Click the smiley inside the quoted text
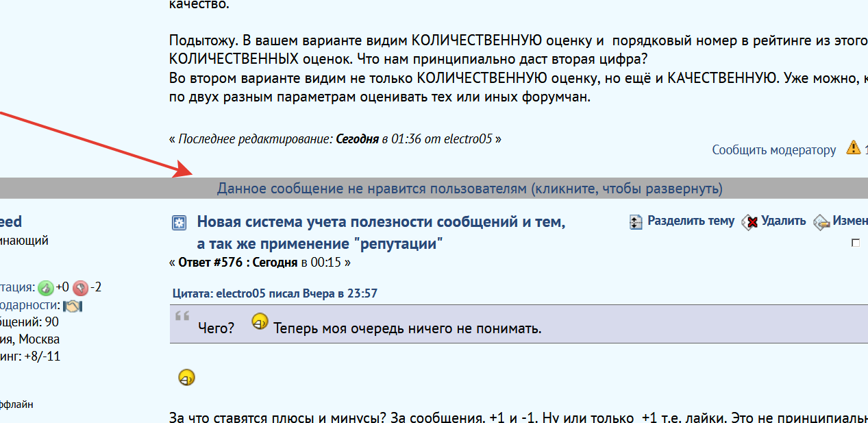Screen dimensions: 868x423 (260, 321)
